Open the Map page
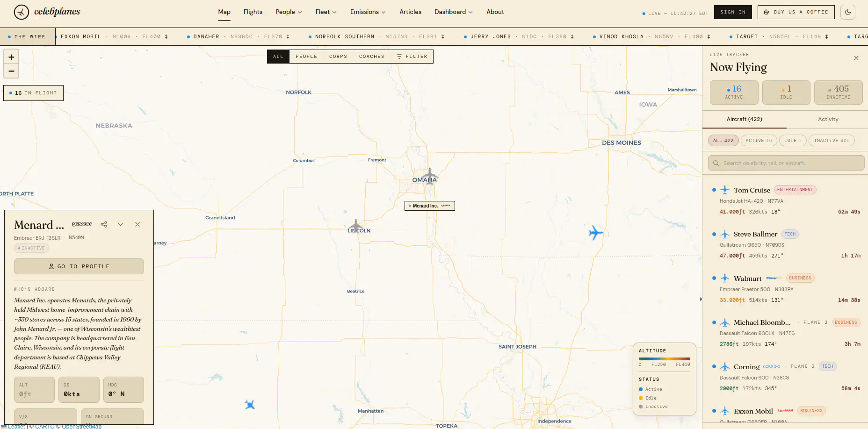The height and width of the screenshot is (429, 868). coord(224,12)
